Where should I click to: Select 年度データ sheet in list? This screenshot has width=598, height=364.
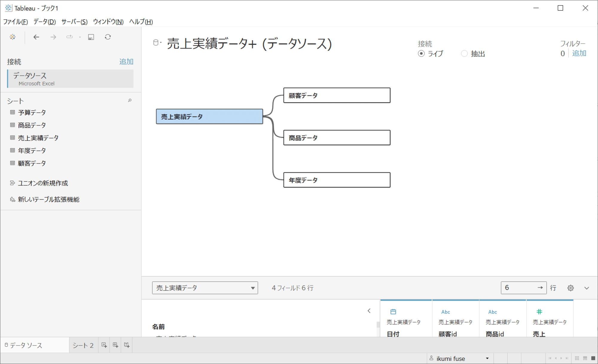tap(32, 150)
